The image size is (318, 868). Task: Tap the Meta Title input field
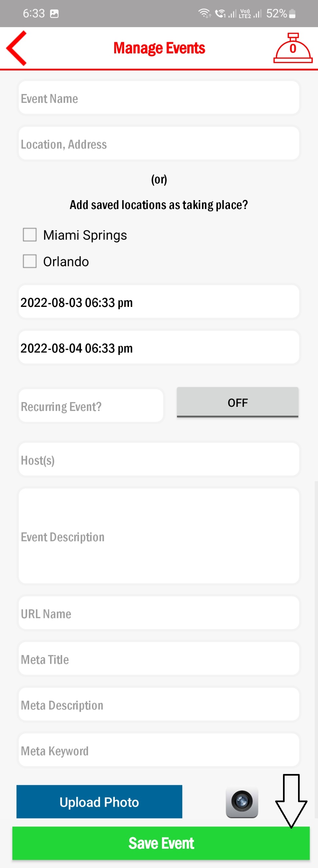(x=158, y=659)
